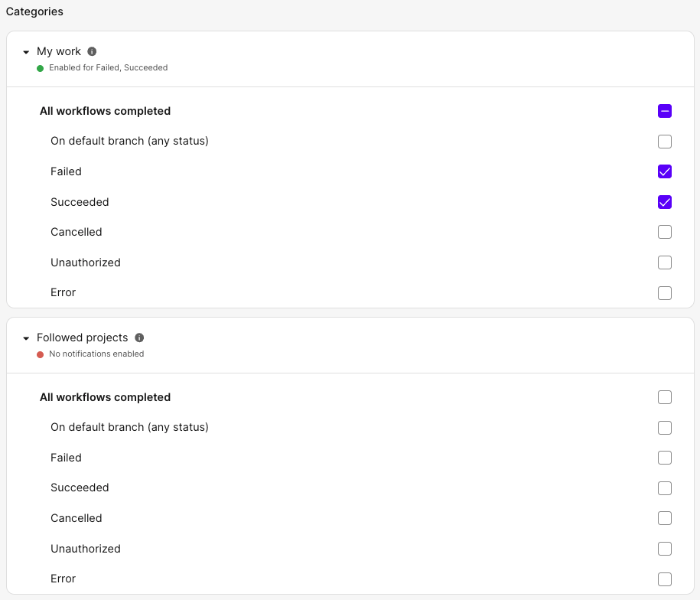The width and height of the screenshot is (700, 600).
Task: Click the green status dot under My work
Action: pyautogui.click(x=40, y=68)
